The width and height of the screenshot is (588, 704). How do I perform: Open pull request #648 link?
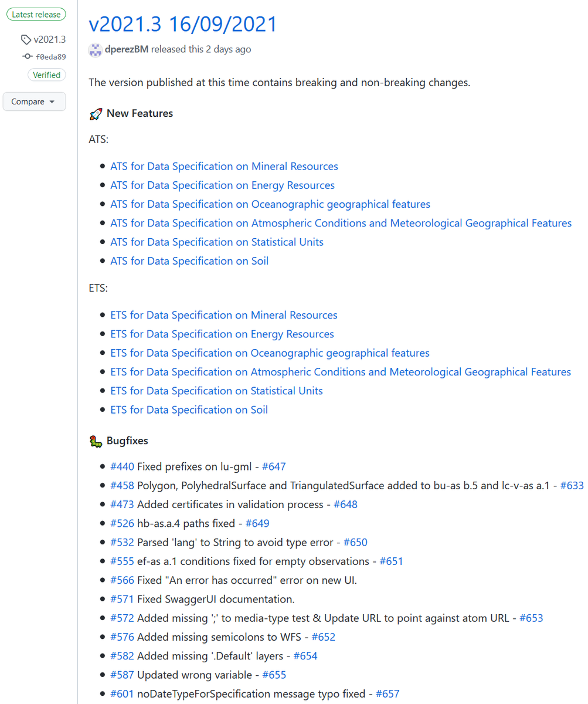click(x=345, y=505)
